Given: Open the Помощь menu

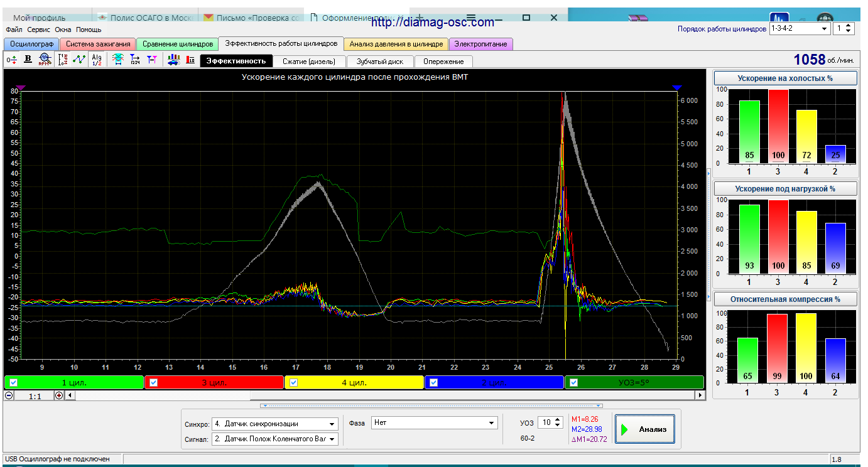Looking at the screenshot, I should (x=89, y=30).
